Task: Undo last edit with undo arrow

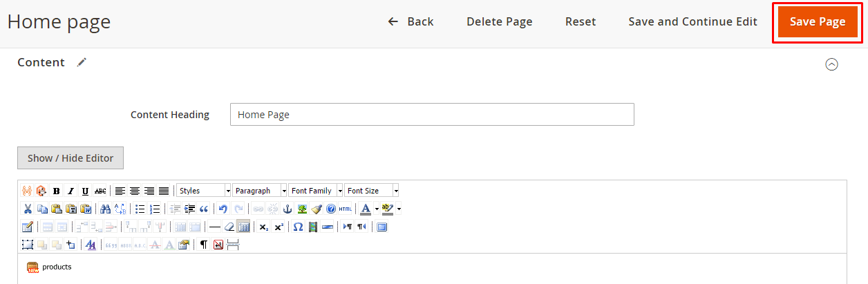Action: tap(223, 209)
